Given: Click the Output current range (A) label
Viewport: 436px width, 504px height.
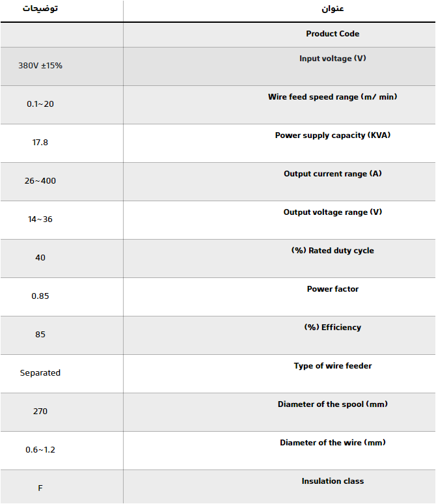Looking at the screenshot, I should 333,174.
